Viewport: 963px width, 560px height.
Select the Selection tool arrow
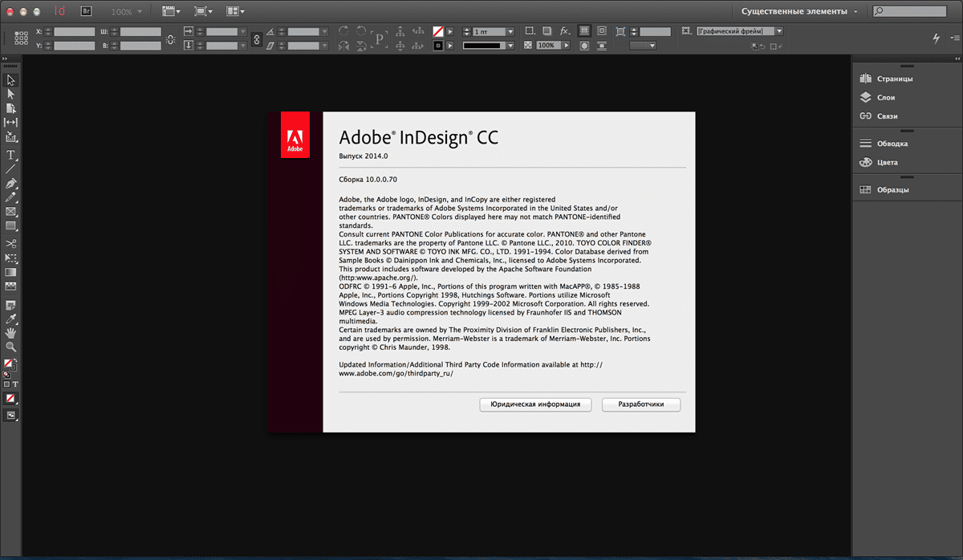[11, 80]
